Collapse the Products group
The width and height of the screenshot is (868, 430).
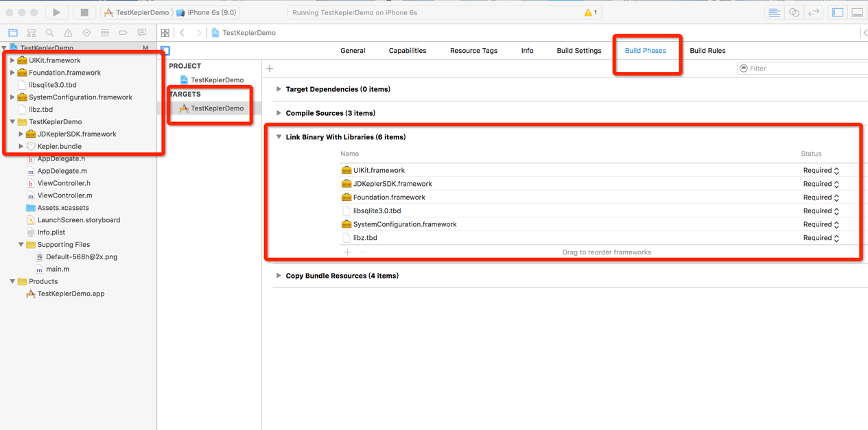(12, 281)
